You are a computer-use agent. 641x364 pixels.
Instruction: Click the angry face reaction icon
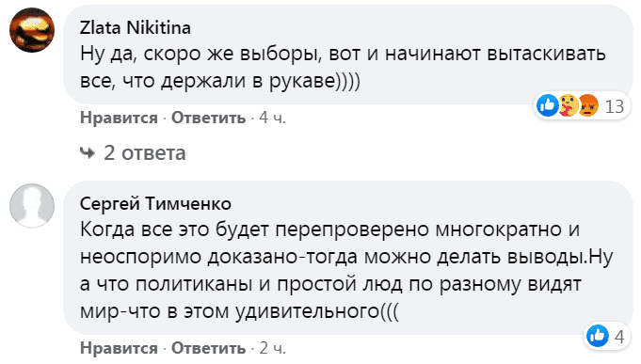588,105
